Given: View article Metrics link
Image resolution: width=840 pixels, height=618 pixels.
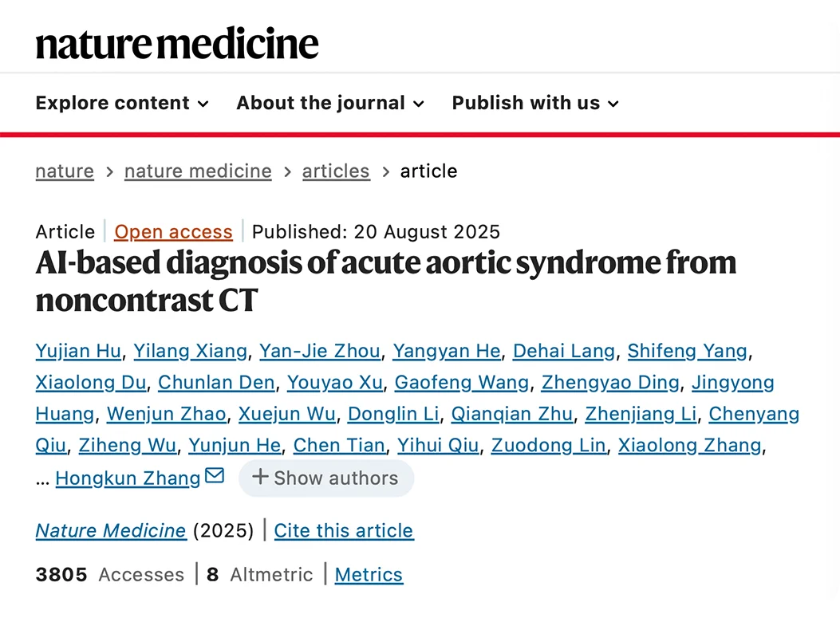Looking at the screenshot, I should click(369, 574).
